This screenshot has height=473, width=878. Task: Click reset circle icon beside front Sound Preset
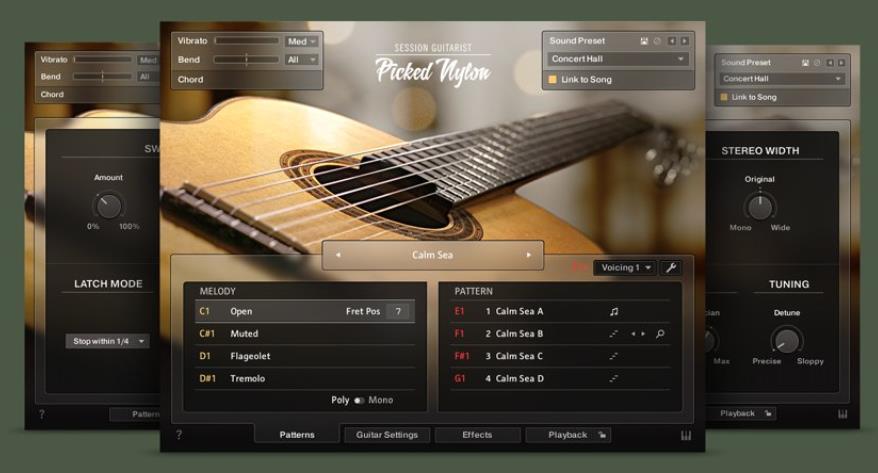[x=657, y=41]
